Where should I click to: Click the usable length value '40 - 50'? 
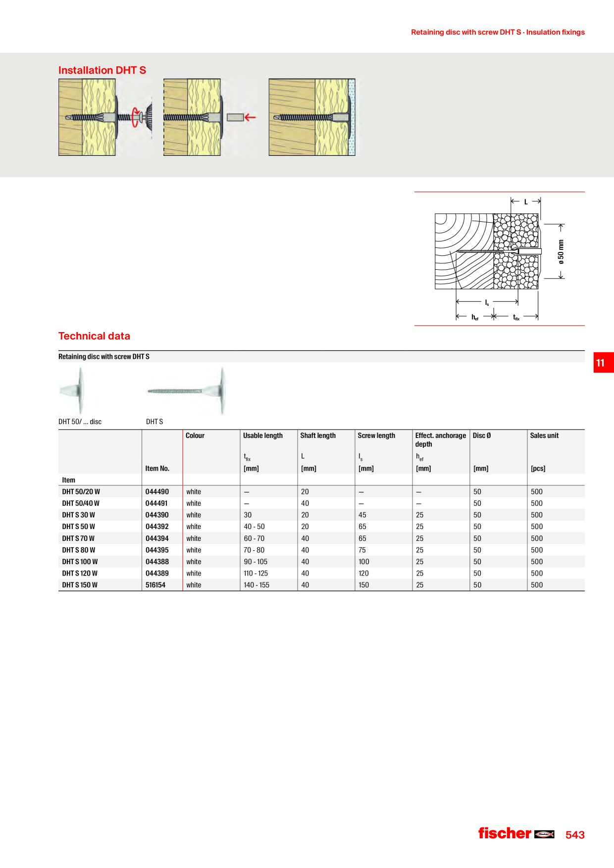tap(254, 527)
